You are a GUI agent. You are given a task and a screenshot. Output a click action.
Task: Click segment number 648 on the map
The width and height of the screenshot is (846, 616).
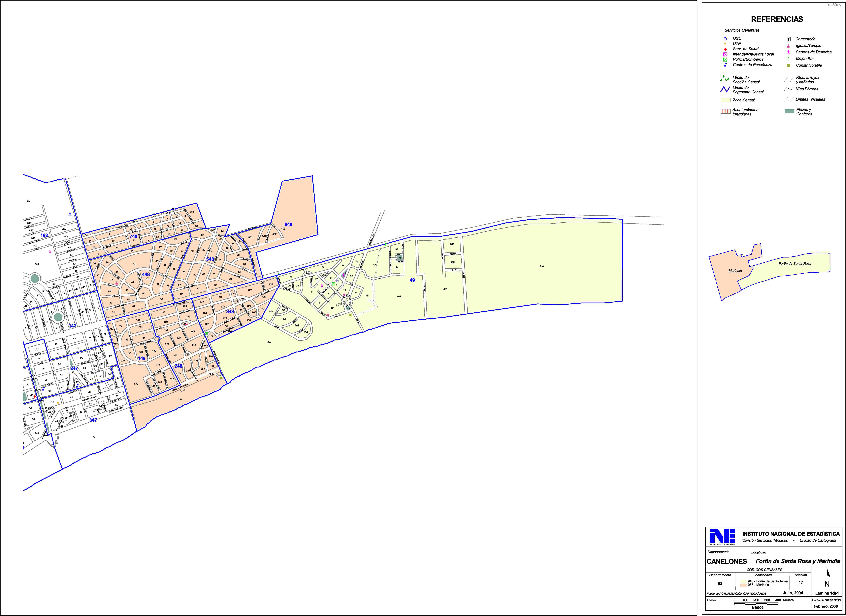point(288,225)
